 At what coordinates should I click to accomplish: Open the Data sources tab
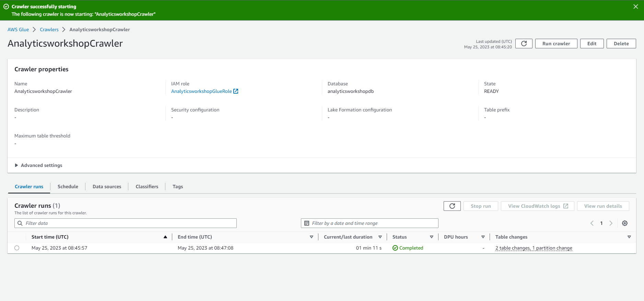(107, 186)
